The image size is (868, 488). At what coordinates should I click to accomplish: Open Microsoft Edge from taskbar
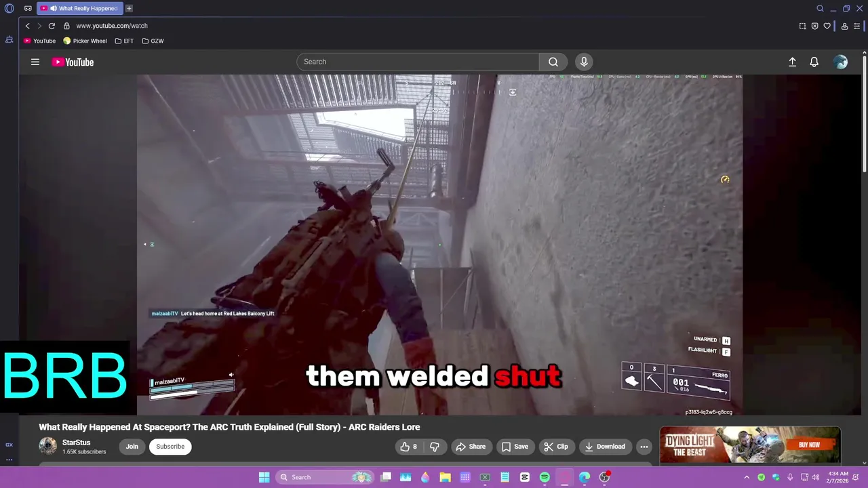click(584, 477)
